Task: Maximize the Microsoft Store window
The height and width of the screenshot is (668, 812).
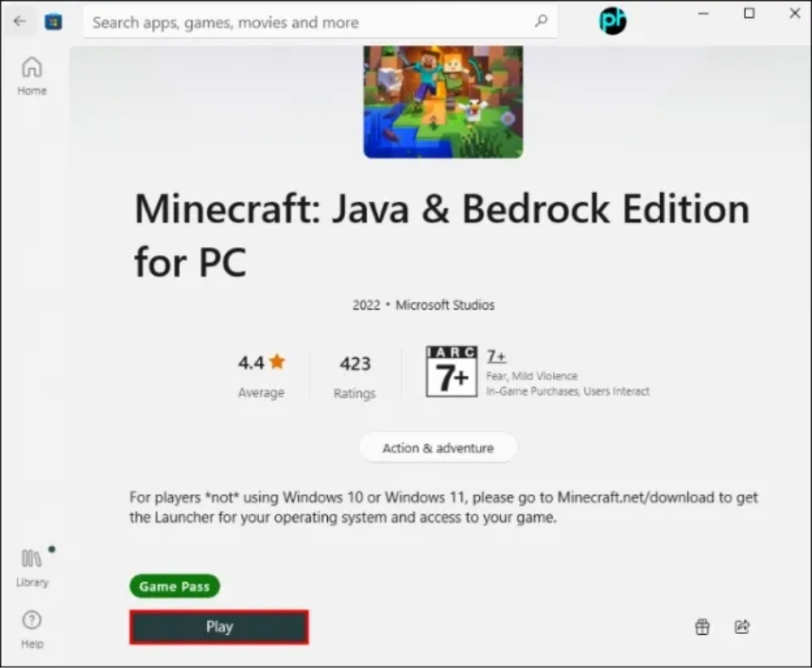Action: pyautogui.click(x=749, y=13)
